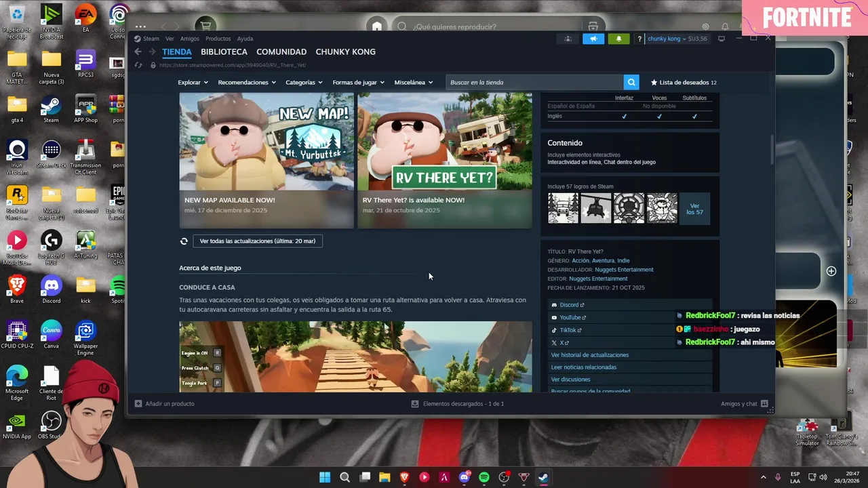Open Spotify from the taskbar

pos(484,477)
